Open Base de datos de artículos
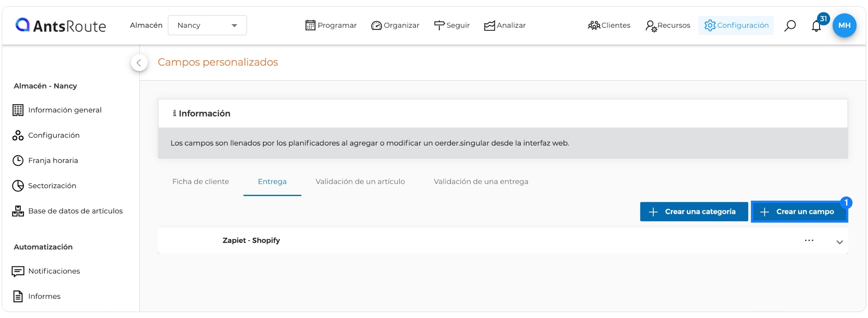868x318 pixels. (x=67, y=211)
